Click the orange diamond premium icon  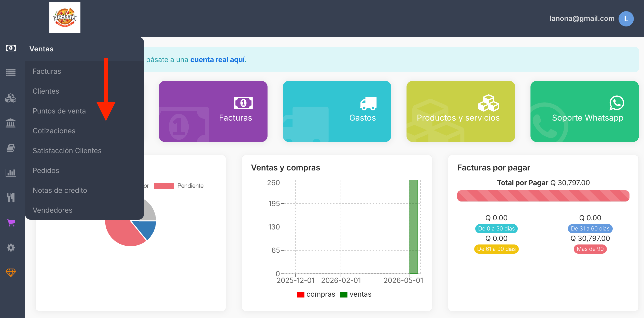click(11, 272)
